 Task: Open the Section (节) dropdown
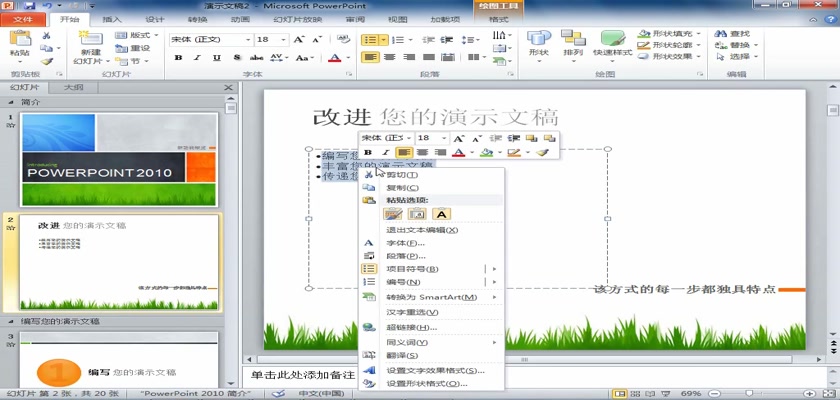132,61
